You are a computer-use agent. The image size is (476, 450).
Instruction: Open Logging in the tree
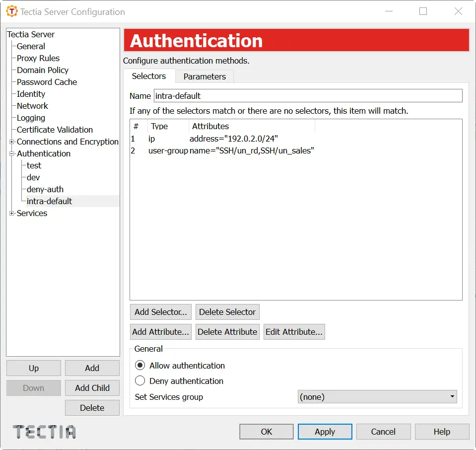pyautogui.click(x=31, y=118)
